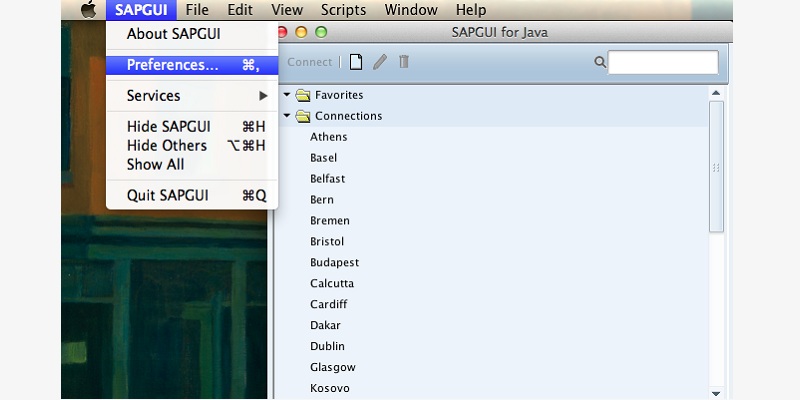The image size is (800, 400).
Task: Select the Dakar connection
Action: (x=325, y=326)
